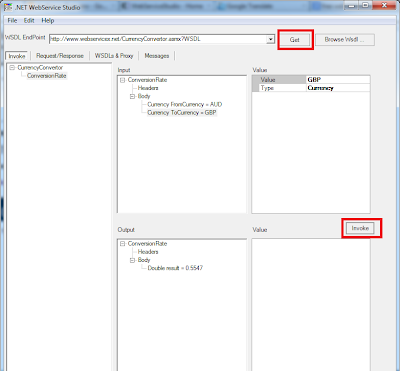Click the Invoke button
400x371 pixels.
coord(360,228)
